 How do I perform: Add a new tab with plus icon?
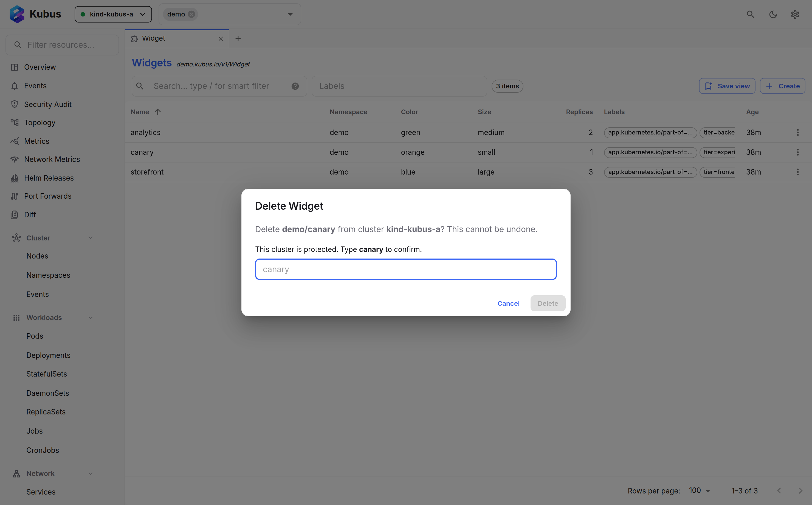coord(238,38)
